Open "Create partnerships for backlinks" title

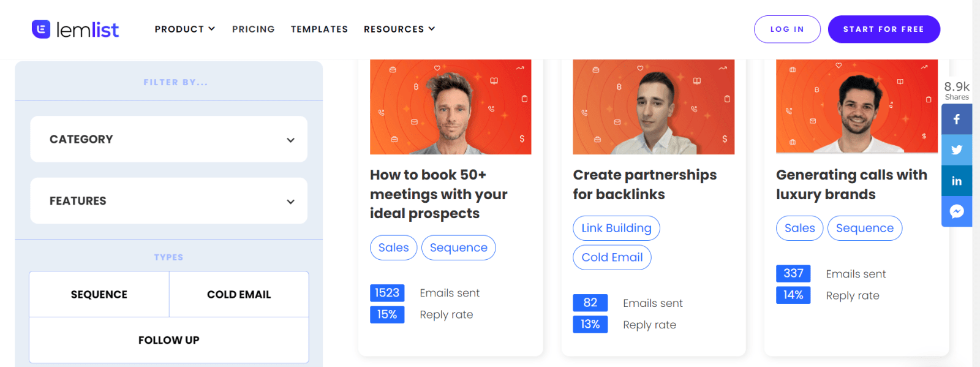click(x=644, y=184)
